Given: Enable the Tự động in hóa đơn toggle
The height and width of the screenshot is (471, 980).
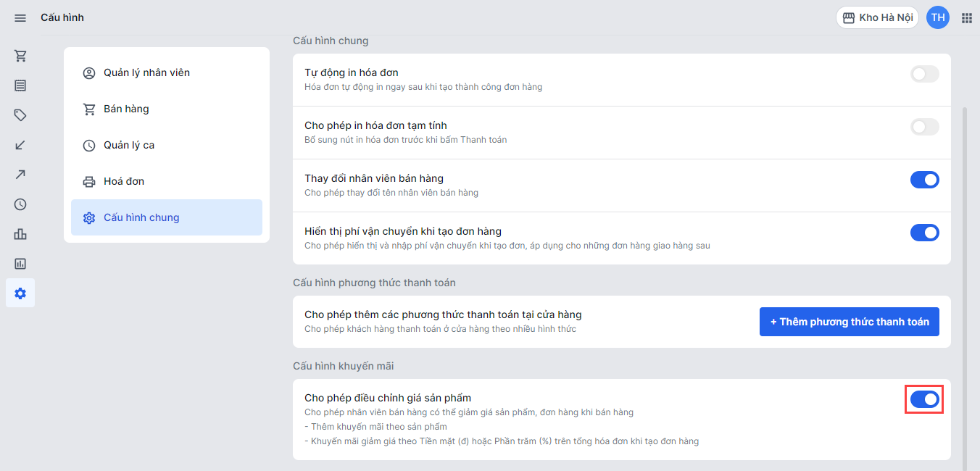Looking at the screenshot, I should tap(924, 74).
